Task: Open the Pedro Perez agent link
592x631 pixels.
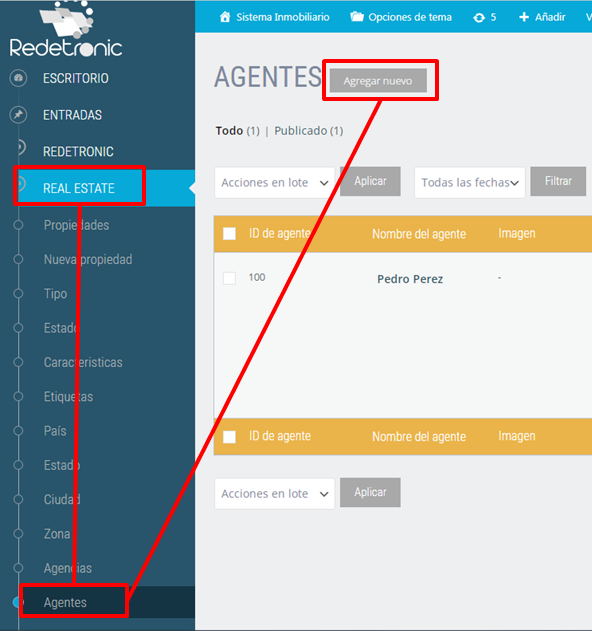Action: click(410, 279)
